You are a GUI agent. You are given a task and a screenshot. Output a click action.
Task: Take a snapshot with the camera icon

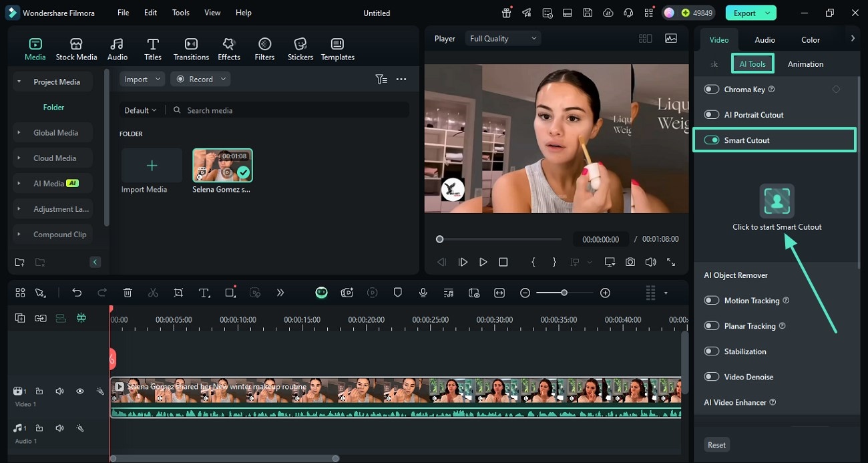point(630,262)
